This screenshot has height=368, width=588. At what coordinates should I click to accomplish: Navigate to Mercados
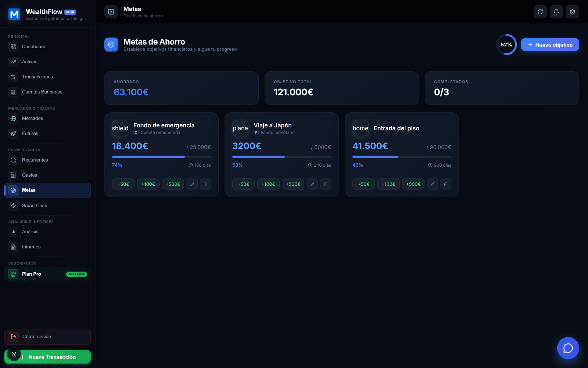[47, 118]
